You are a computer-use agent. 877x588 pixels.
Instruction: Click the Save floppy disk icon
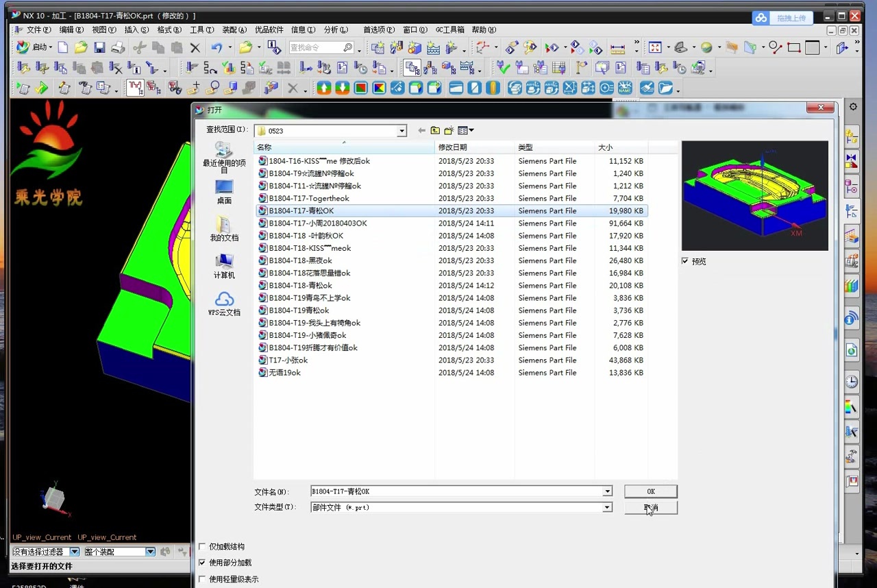click(99, 47)
